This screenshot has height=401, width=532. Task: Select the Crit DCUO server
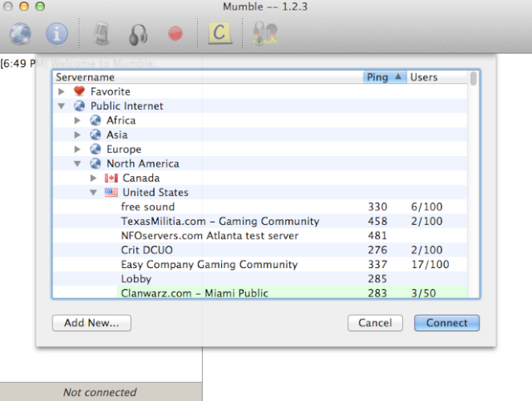(260, 250)
